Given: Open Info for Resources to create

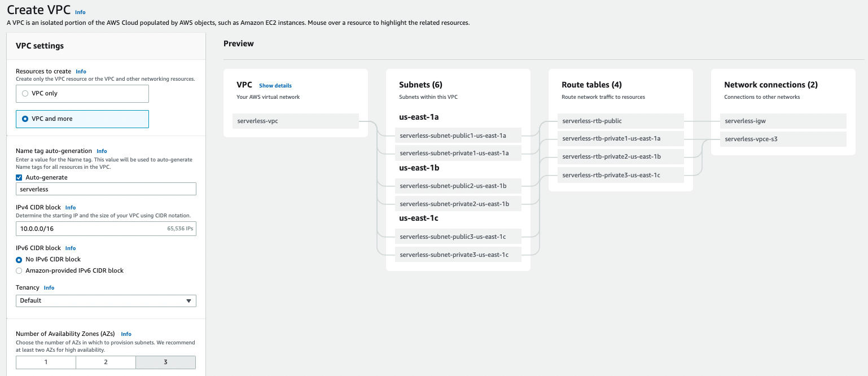Looking at the screenshot, I should point(81,72).
